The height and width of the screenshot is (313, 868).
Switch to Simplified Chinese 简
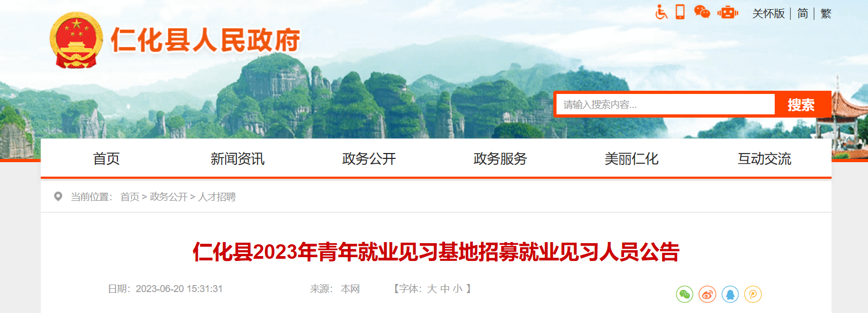tap(803, 13)
